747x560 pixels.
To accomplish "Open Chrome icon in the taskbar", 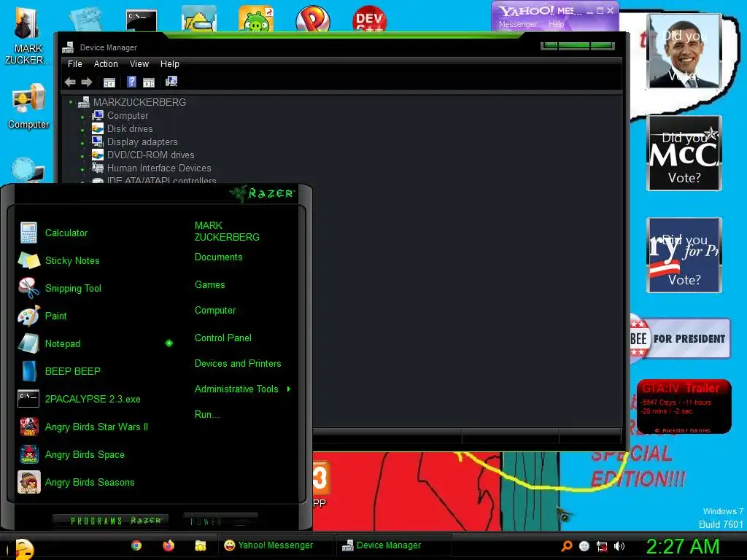I will [136, 545].
